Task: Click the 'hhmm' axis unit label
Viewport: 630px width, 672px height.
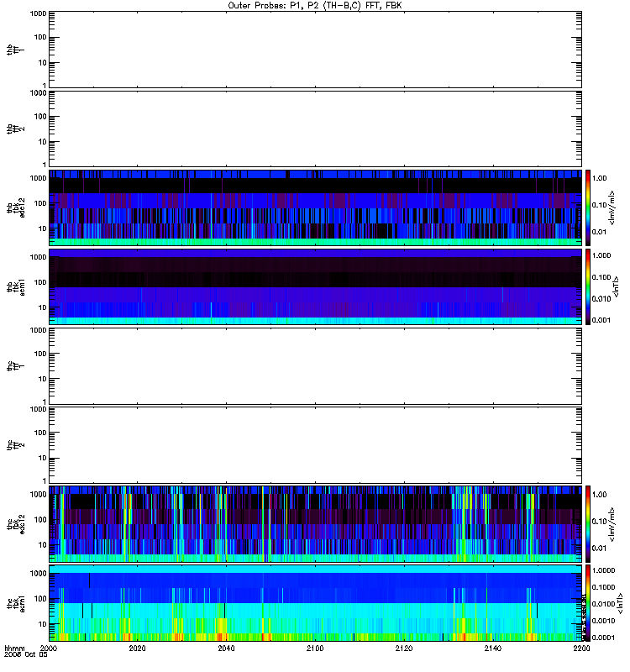Action: pos(14,648)
